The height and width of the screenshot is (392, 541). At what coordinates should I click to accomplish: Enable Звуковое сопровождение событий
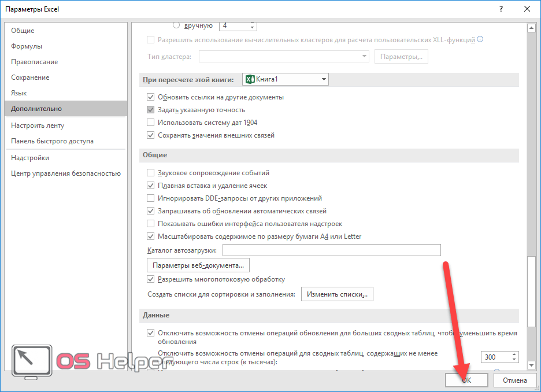tap(150, 173)
